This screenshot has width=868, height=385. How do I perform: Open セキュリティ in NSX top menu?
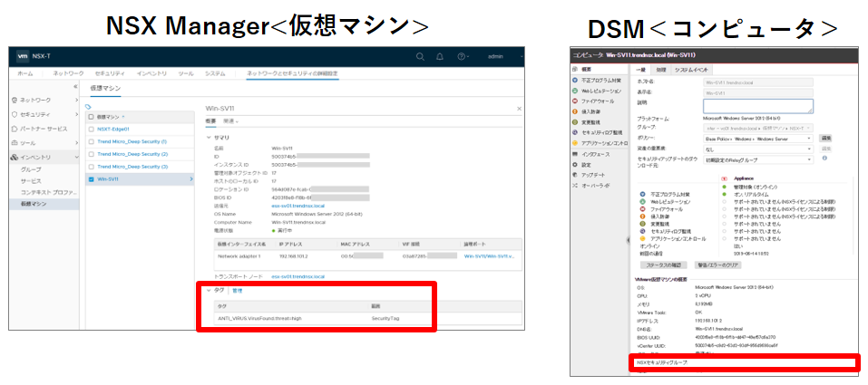(x=110, y=73)
